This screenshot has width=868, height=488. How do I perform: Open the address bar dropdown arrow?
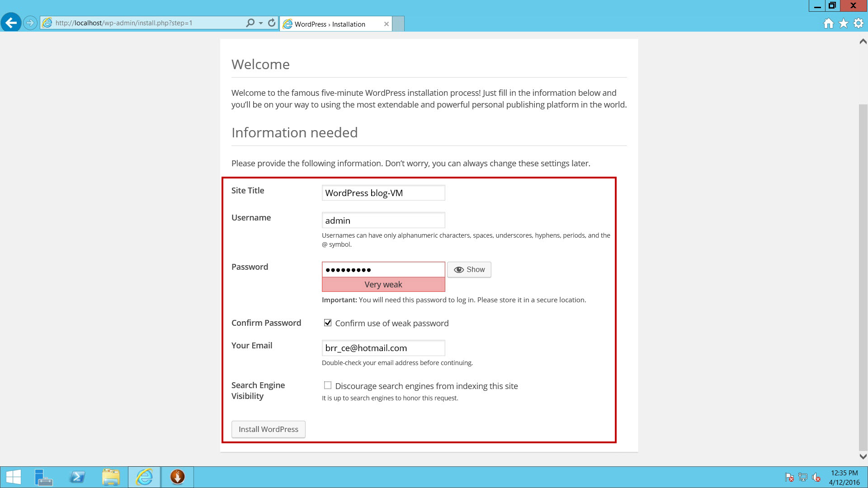click(x=261, y=23)
